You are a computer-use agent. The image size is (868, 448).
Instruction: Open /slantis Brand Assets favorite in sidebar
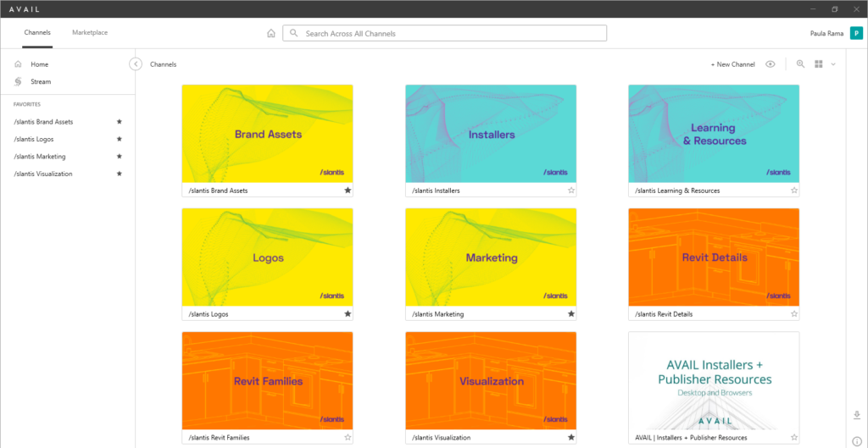tap(43, 122)
